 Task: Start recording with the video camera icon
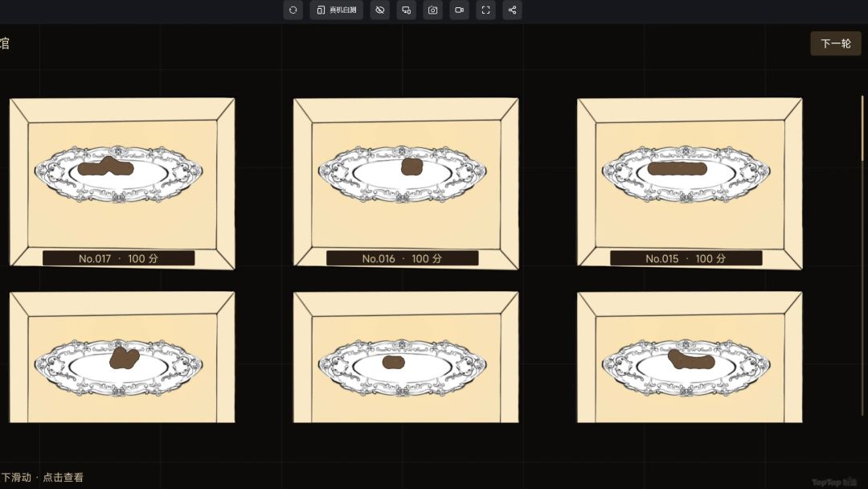coord(460,10)
